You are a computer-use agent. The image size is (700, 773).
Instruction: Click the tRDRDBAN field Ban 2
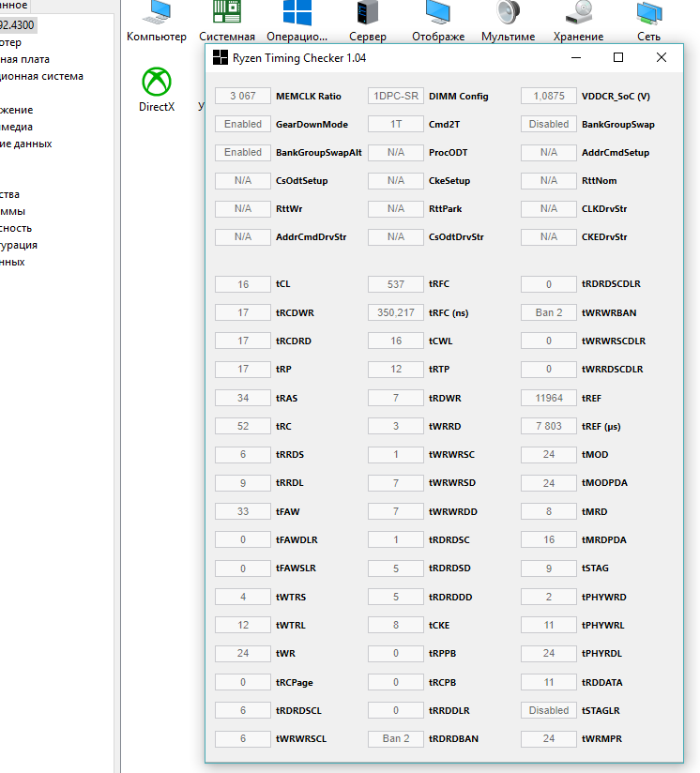pos(396,738)
